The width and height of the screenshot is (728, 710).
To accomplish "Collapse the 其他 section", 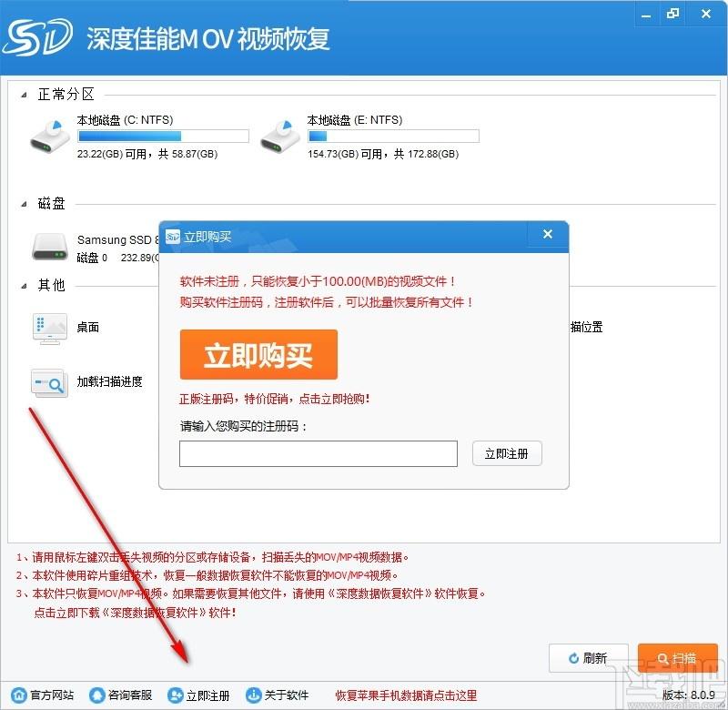I will (x=24, y=286).
